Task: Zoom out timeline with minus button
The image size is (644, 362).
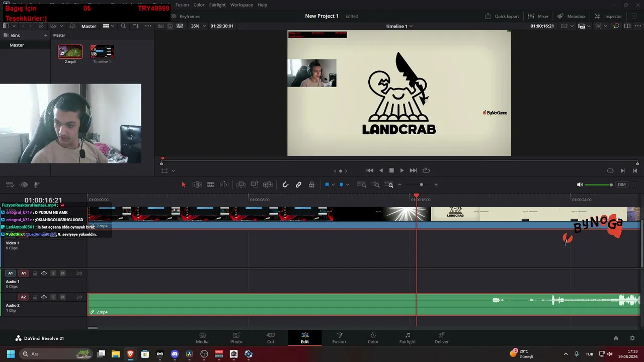Action: click(399, 185)
